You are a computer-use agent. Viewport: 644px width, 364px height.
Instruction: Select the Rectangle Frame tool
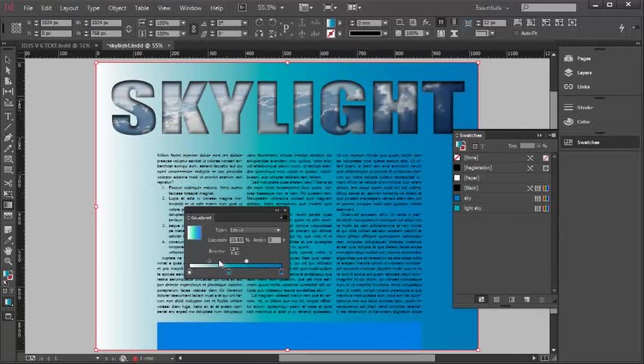(8, 159)
